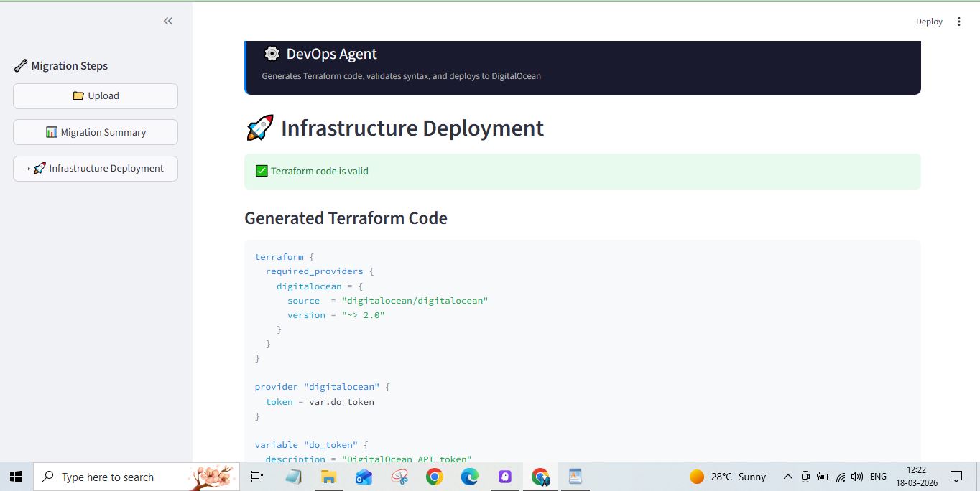Click the 'DevOps Agent' title text
The height and width of the screenshot is (491, 980).
click(x=331, y=54)
